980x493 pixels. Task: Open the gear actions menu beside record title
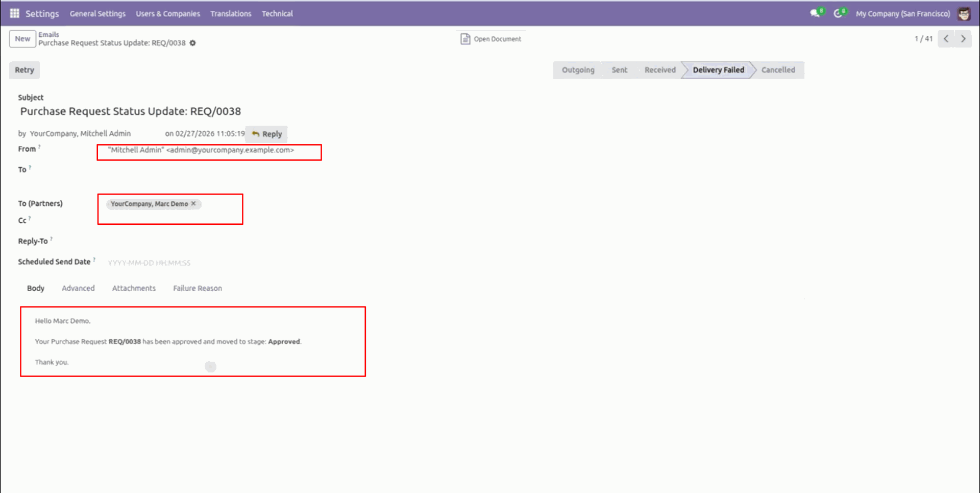pyautogui.click(x=193, y=43)
